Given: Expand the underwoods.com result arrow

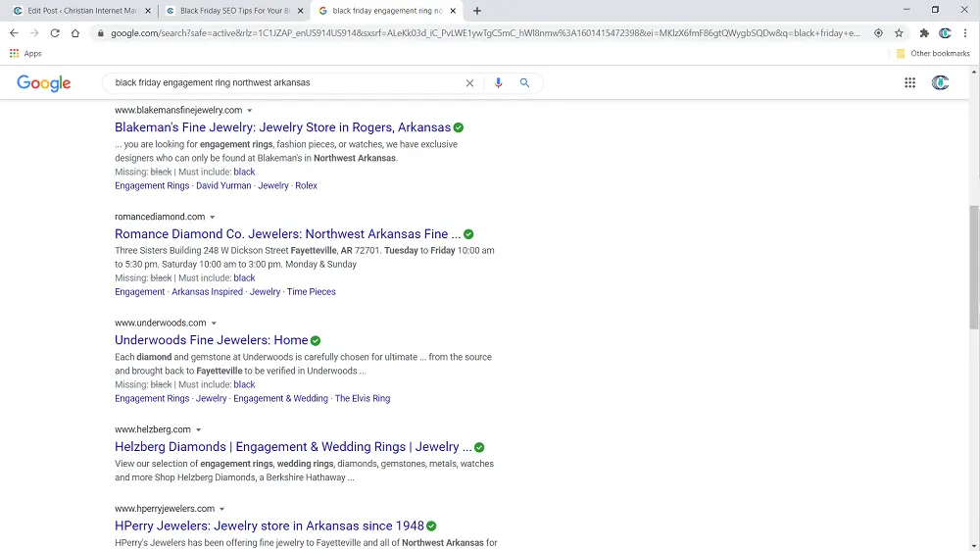Looking at the screenshot, I should 214,324.
